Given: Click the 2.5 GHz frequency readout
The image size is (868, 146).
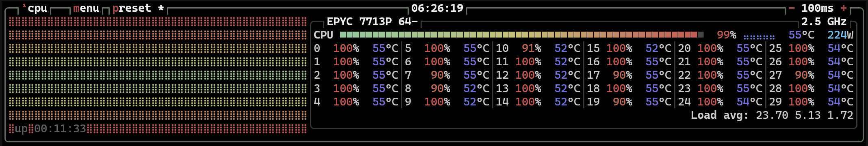Looking at the screenshot, I should tap(824, 21).
